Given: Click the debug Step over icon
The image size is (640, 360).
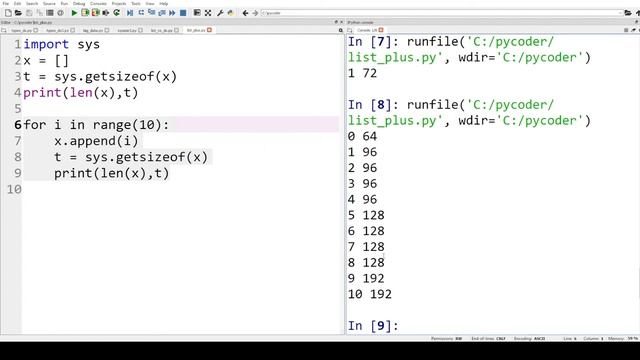Looking at the screenshot, I should pos(141,13).
